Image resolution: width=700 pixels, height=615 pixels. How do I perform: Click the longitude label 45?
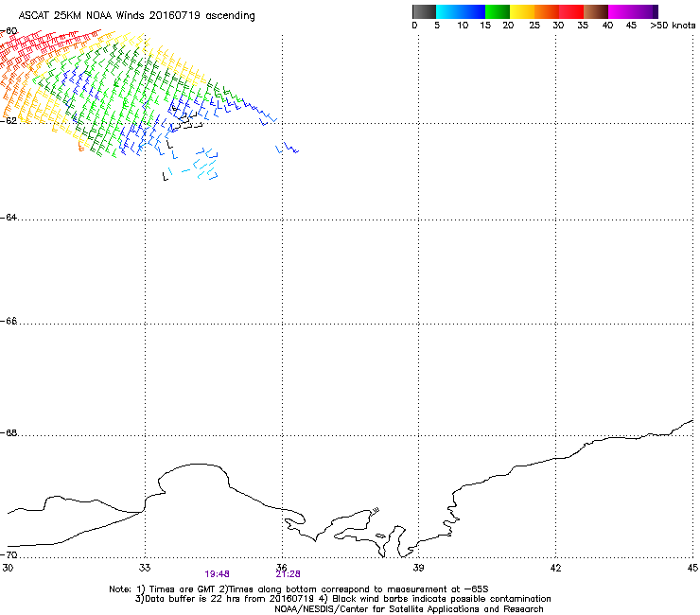(x=692, y=568)
